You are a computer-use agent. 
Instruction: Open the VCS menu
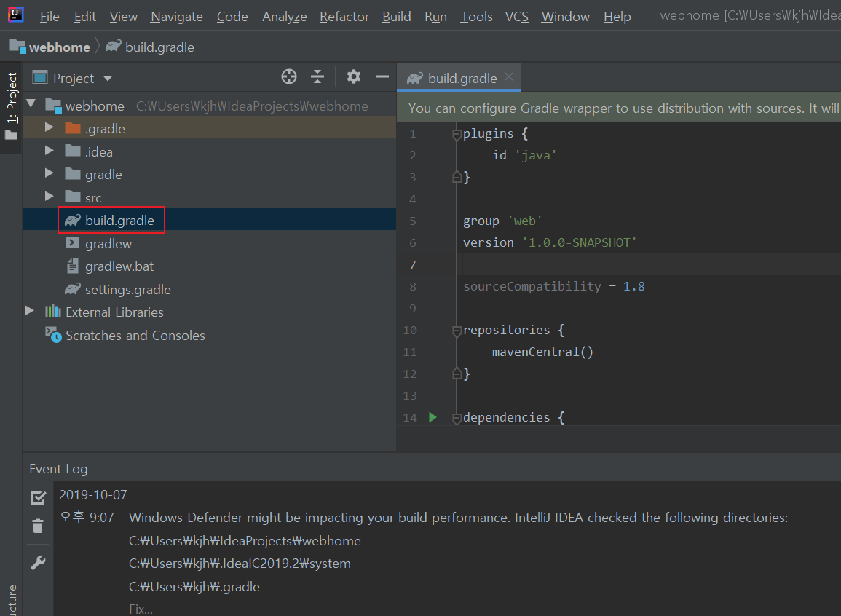[516, 17]
